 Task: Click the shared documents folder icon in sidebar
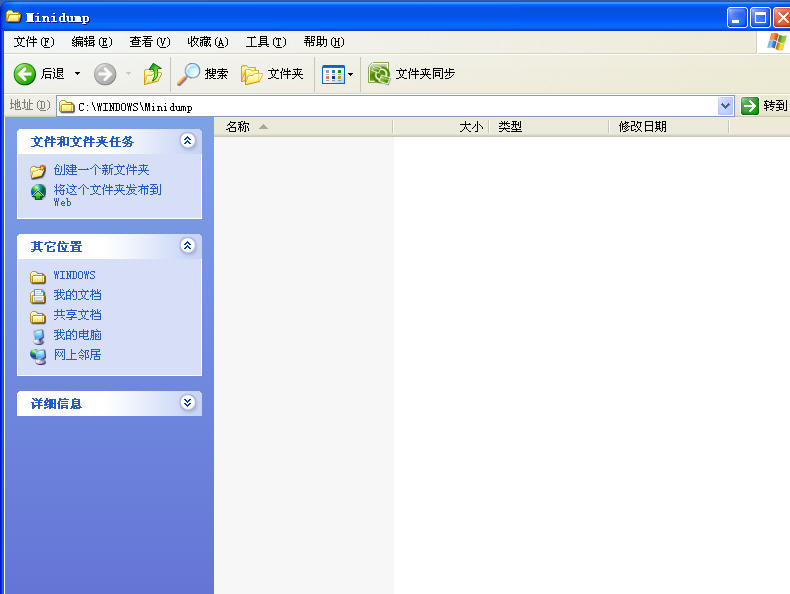coord(38,317)
